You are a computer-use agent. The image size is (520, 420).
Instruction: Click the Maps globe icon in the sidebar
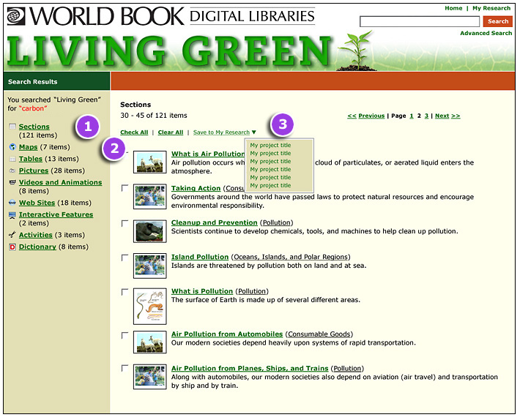click(12, 147)
